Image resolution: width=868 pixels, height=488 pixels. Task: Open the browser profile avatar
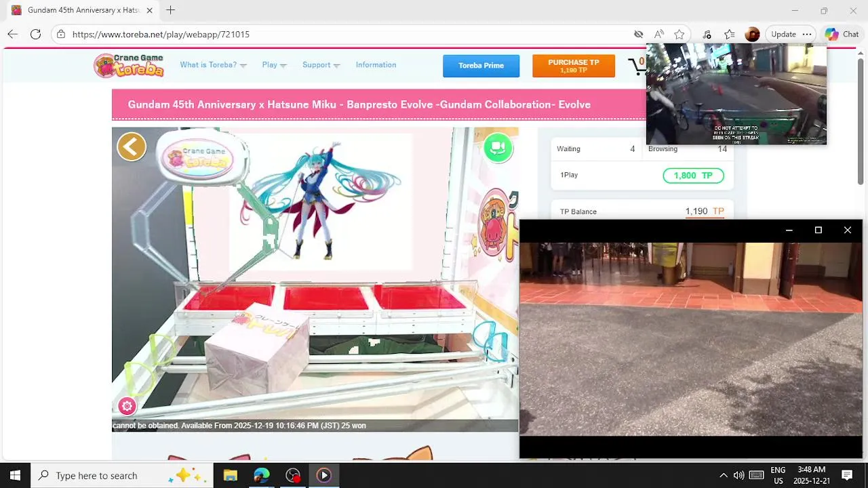point(751,34)
